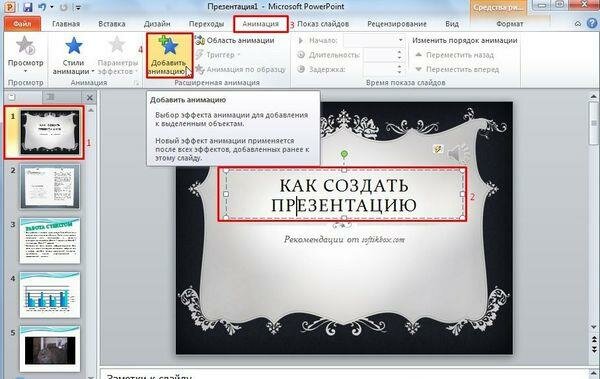Click the save floppy disk icon
This screenshot has width=600, height=379.
click(x=28, y=7)
